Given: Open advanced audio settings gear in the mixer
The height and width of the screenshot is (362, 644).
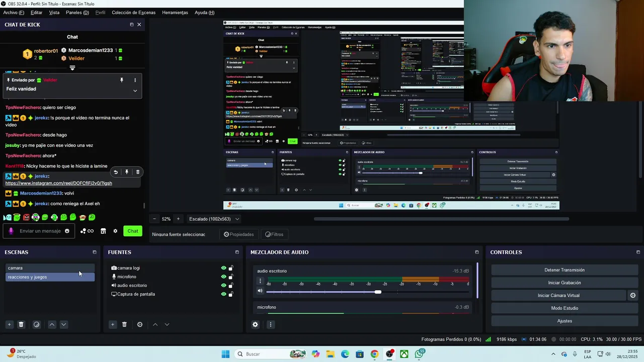Looking at the screenshot, I should (x=255, y=325).
